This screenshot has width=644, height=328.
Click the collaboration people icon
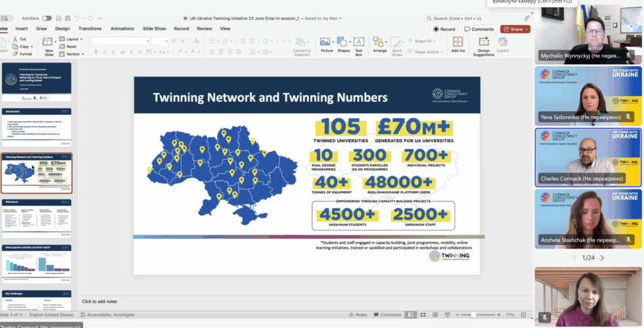click(x=526, y=18)
